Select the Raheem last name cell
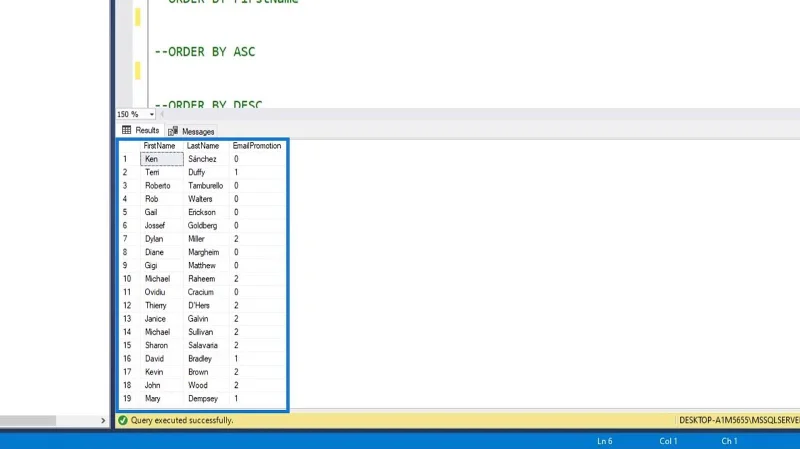The width and height of the screenshot is (800, 449). click(207, 278)
